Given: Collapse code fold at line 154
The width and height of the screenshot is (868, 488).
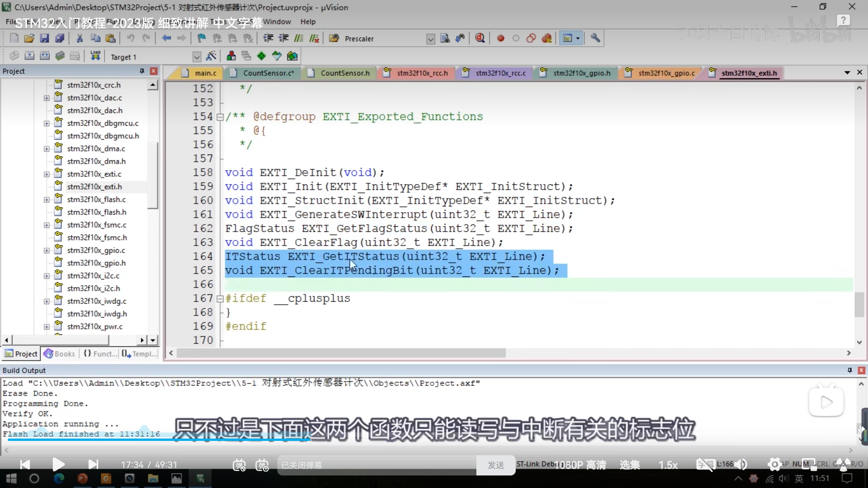Looking at the screenshot, I should click(x=220, y=117).
